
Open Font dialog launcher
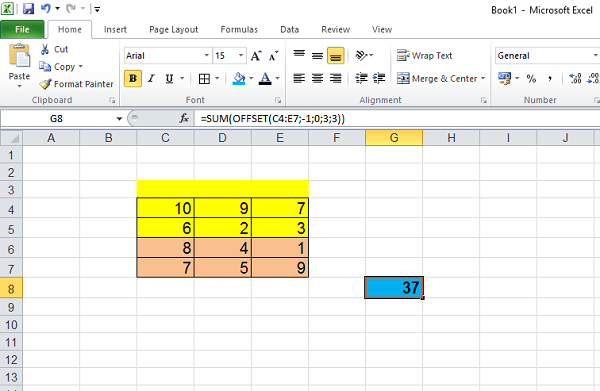point(278,100)
